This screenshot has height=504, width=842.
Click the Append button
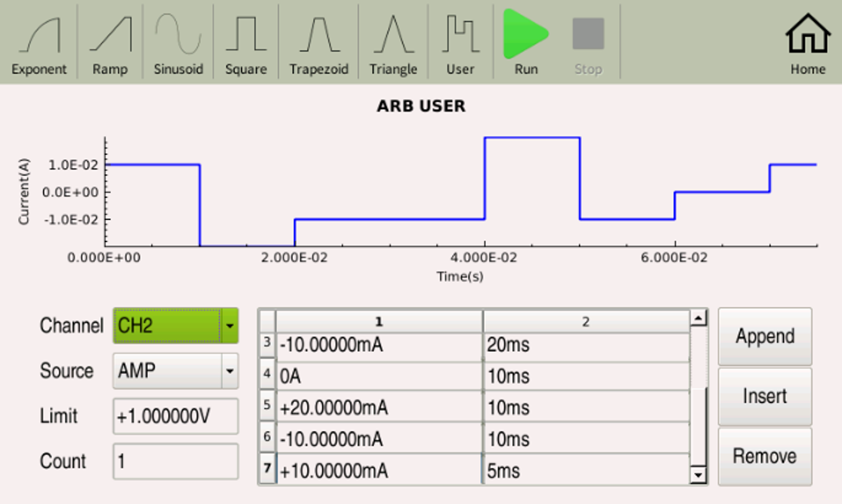click(764, 337)
